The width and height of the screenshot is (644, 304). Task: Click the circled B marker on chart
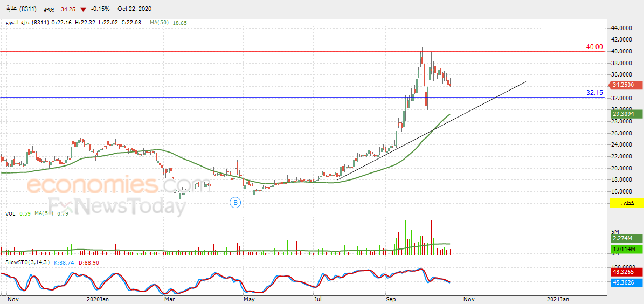(x=235, y=202)
